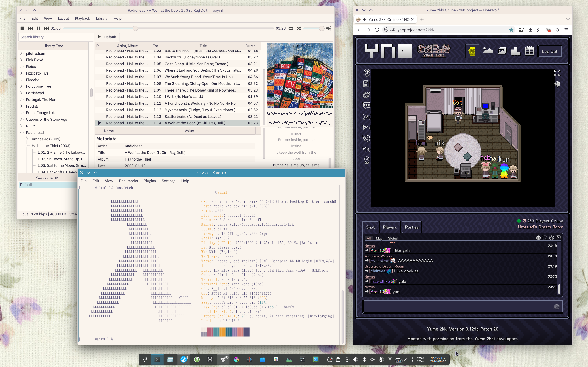The width and height of the screenshot is (588, 367).
Task: Collapse Radiohead artist in library tree
Action: [21, 133]
